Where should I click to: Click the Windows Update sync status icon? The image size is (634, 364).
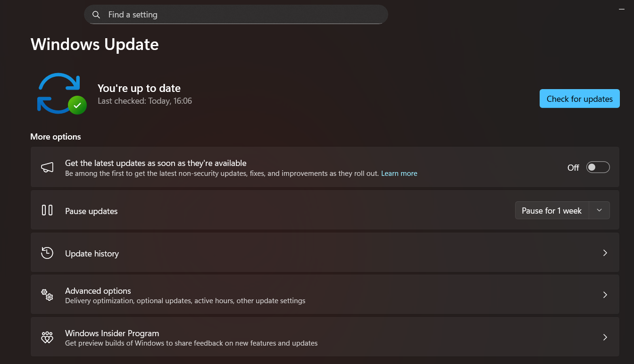click(62, 93)
